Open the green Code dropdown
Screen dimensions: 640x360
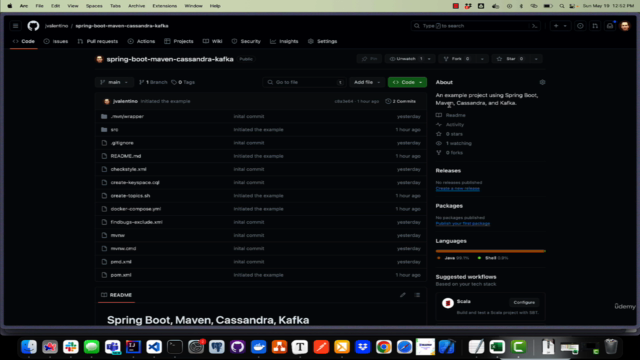pos(407,82)
